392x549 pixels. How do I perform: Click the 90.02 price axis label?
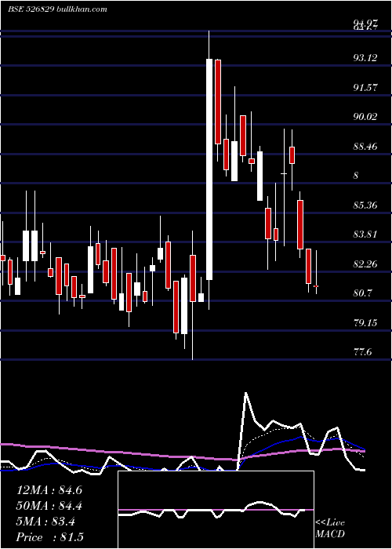[x=365, y=117]
